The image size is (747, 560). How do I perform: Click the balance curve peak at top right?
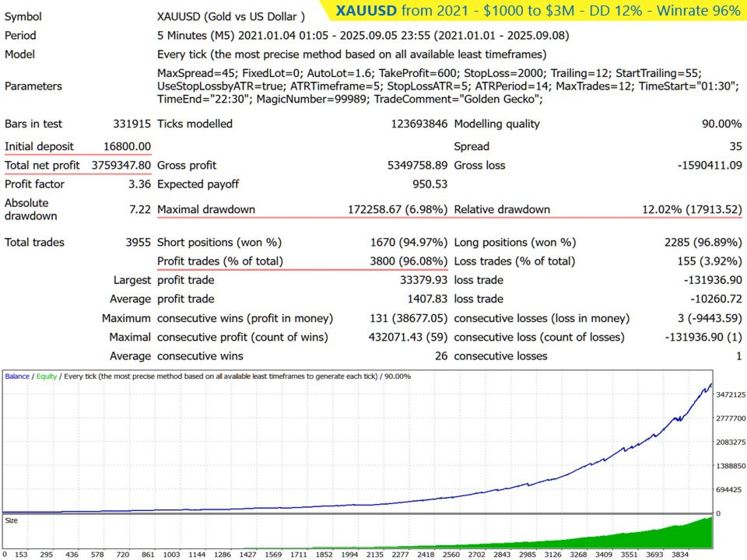point(710,384)
